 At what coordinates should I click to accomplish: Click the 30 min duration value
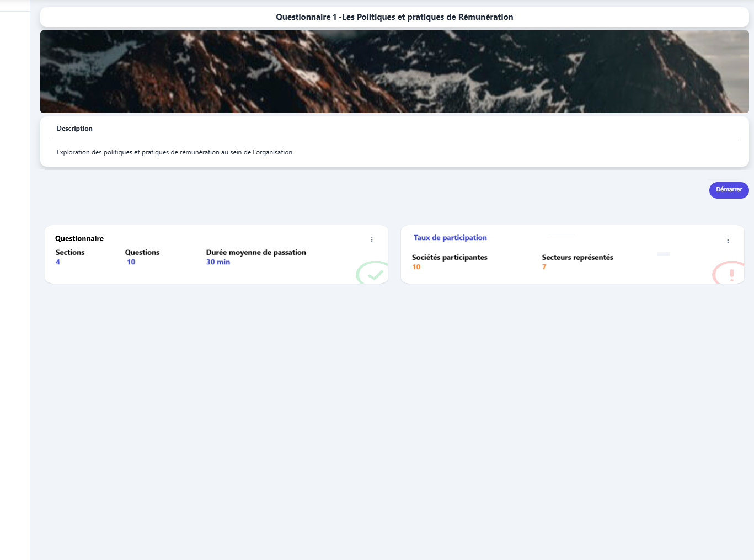(218, 262)
